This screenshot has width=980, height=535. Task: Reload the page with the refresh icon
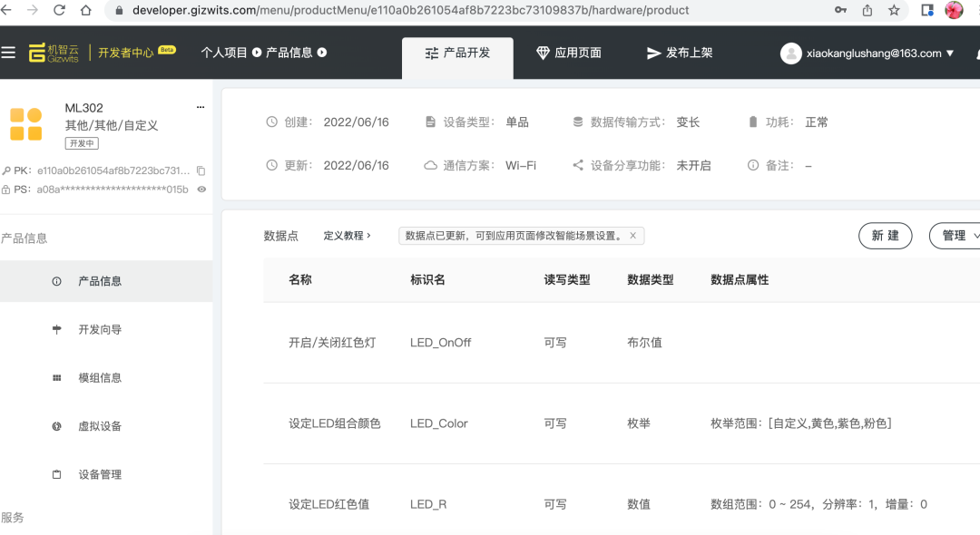[x=59, y=12]
